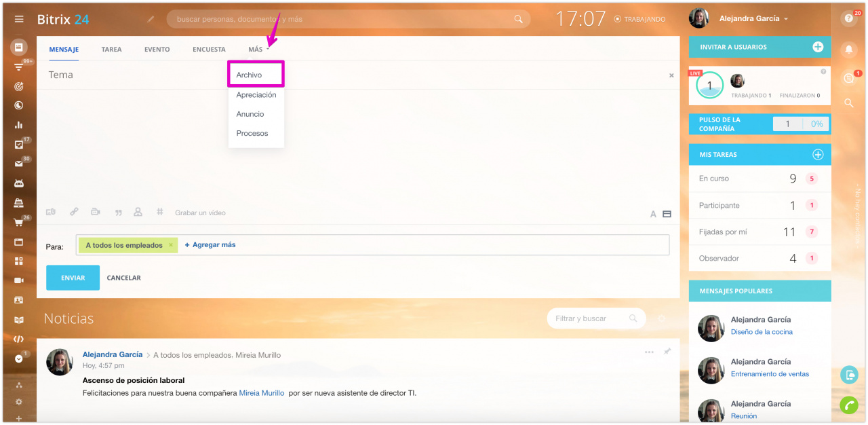The image size is (868, 425).
Task: Open the Mail section showing 30 items
Action: click(18, 164)
